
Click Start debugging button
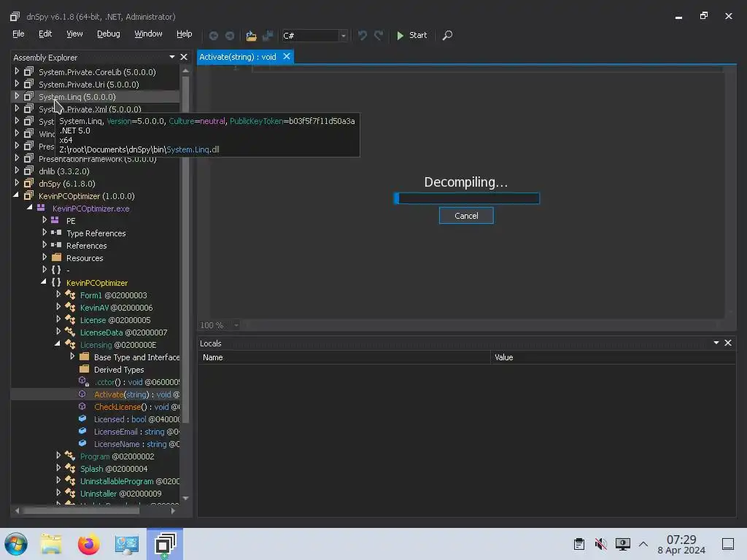pos(411,36)
